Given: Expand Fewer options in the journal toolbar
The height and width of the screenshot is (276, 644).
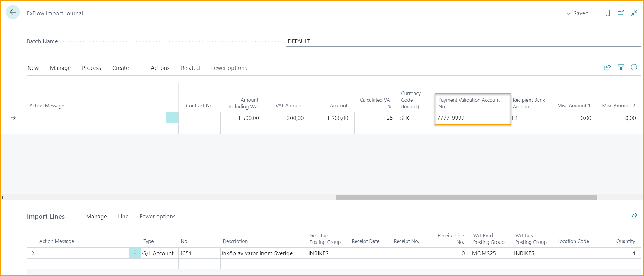Looking at the screenshot, I should pos(229,68).
